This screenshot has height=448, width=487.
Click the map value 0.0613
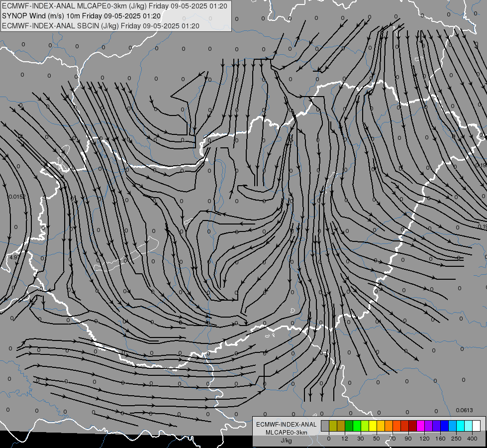tap(464, 410)
